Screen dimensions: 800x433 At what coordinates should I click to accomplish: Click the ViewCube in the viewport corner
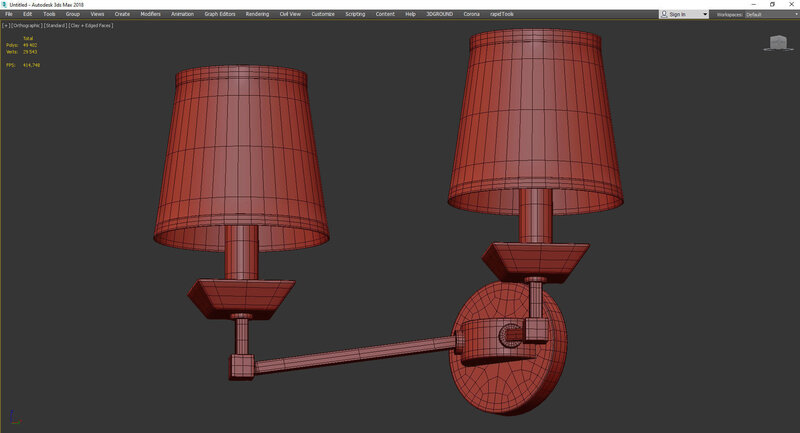(x=777, y=42)
